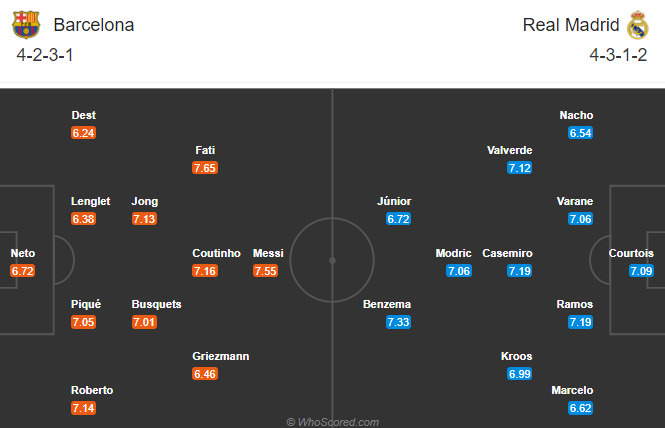Click the Barcelona 4-2-3-1 formation label
This screenshot has width=665, height=428.
click(x=45, y=55)
